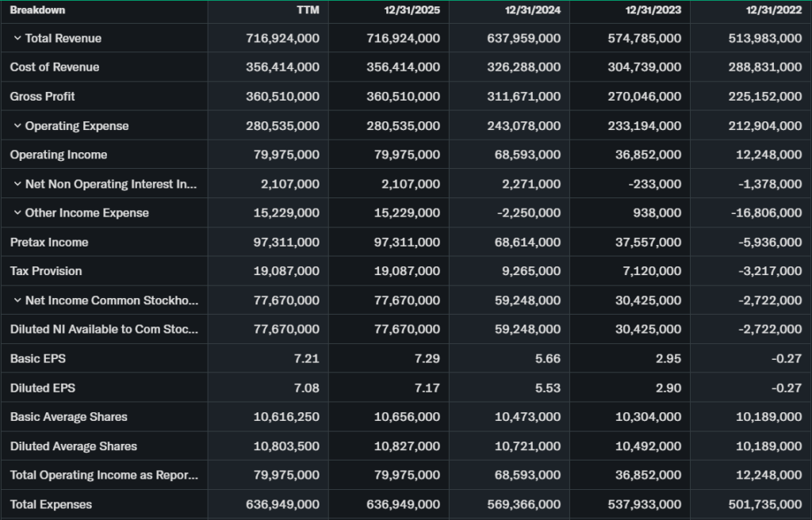The width and height of the screenshot is (812, 520).
Task: Select the 12/31/2024 column header
Action: pos(532,10)
